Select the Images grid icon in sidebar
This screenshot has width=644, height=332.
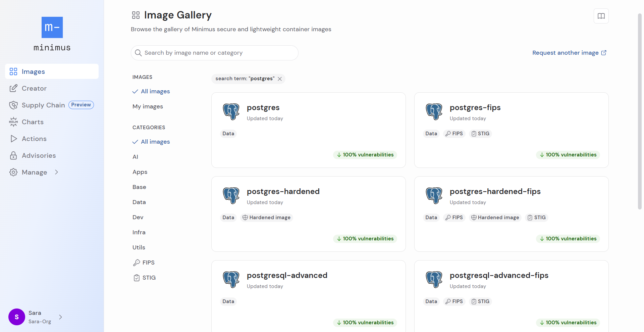(13, 71)
